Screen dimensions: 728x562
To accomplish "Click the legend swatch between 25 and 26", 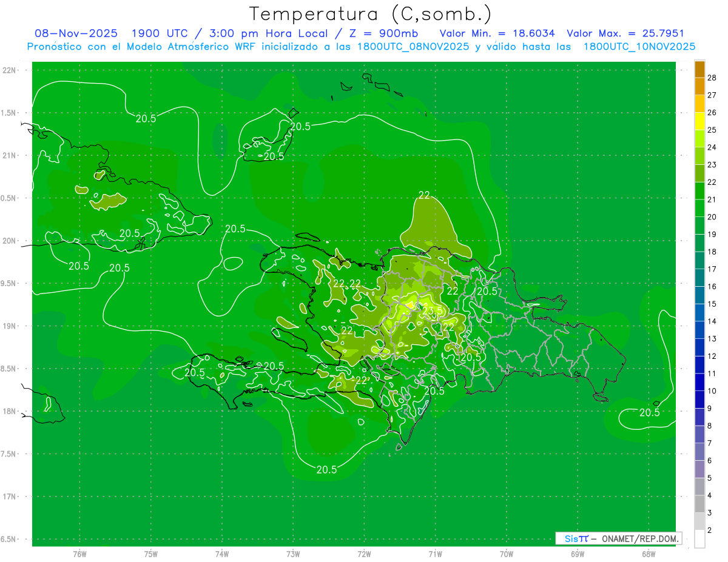I will (x=699, y=121).
